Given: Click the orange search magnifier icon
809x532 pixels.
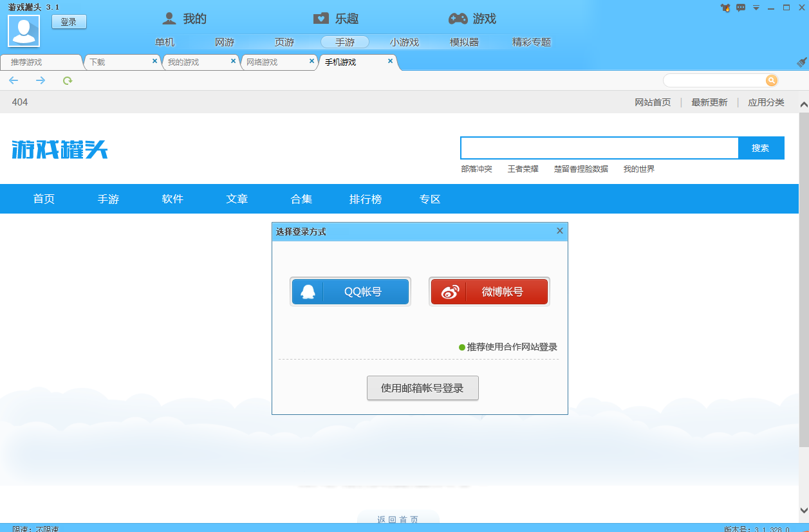Looking at the screenshot, I should (x=771, y=80).
